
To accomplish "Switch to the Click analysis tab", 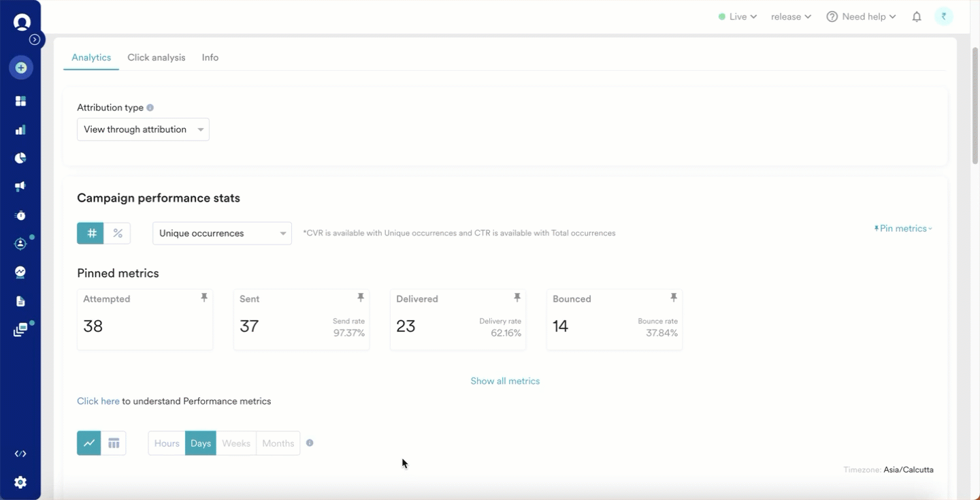I will coord(157,57).
